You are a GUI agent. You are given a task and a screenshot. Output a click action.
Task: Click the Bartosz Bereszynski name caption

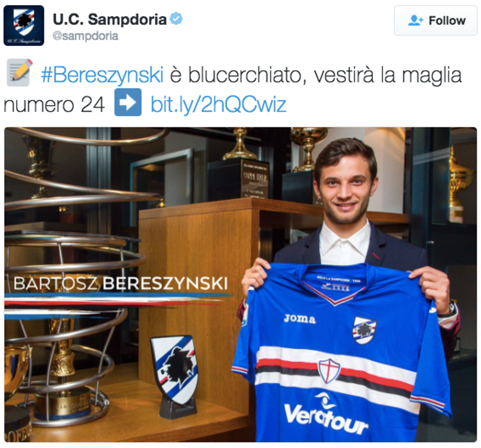(x=121, y=283)
